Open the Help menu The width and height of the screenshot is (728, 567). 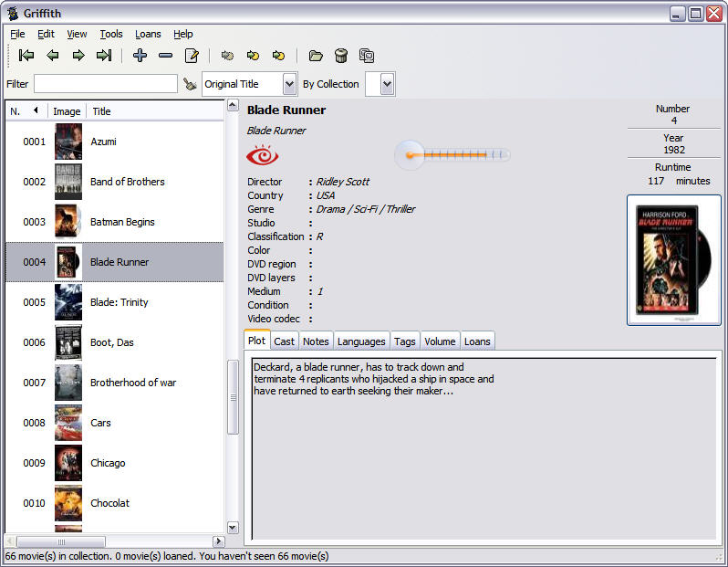pyautogui.click(x=183, y=34)
